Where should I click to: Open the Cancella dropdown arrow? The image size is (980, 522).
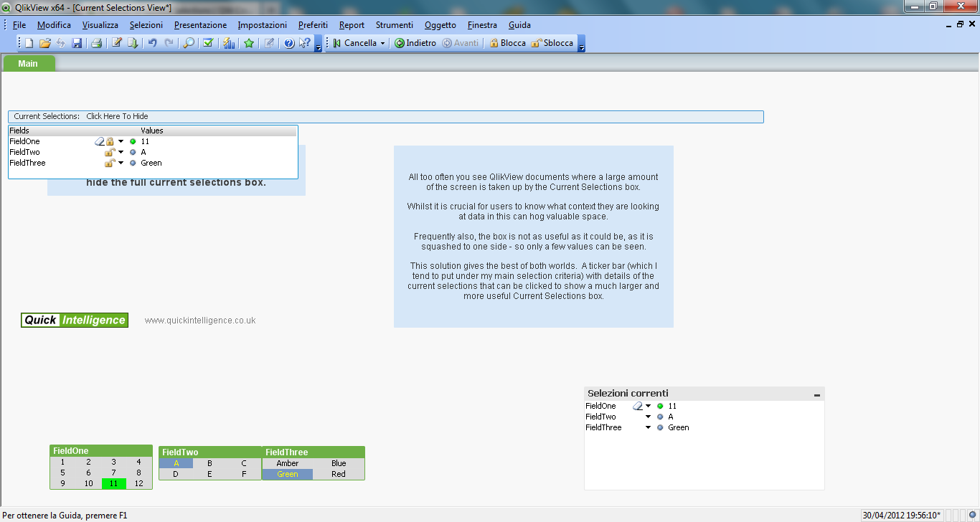(382, 43)
